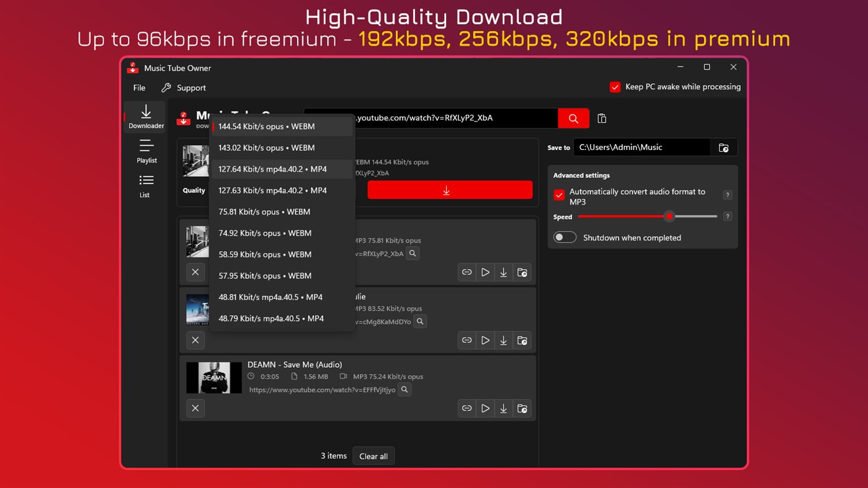
Task: Open the File menu
Action: click(x=138, y=87)
